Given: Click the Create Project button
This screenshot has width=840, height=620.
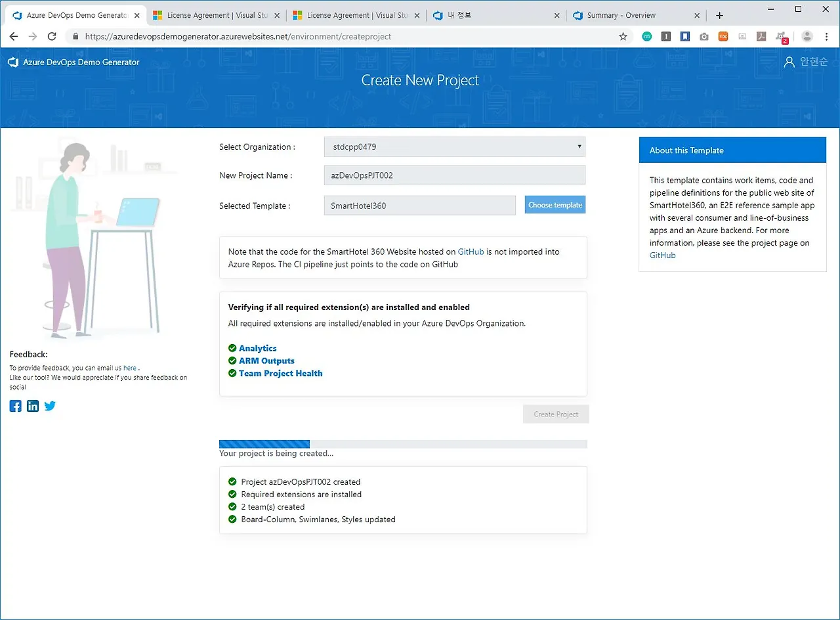Looking at the screenshot, I should click(556, 414).
